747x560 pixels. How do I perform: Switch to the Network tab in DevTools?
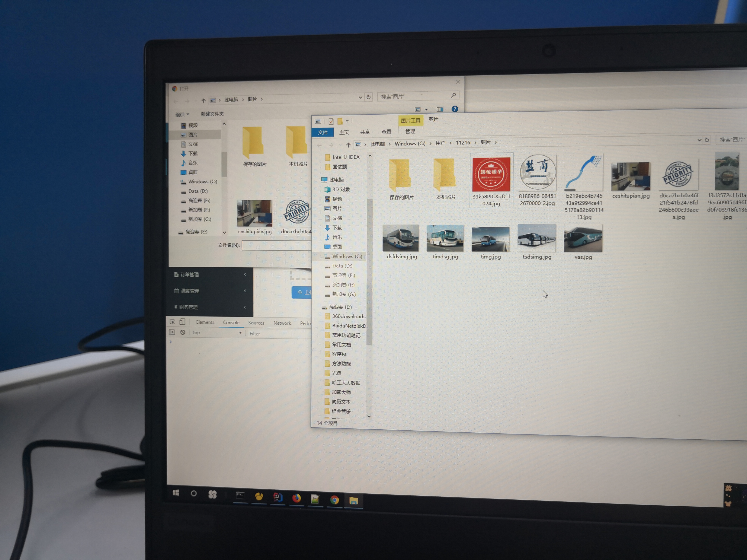tap(282, 323)
